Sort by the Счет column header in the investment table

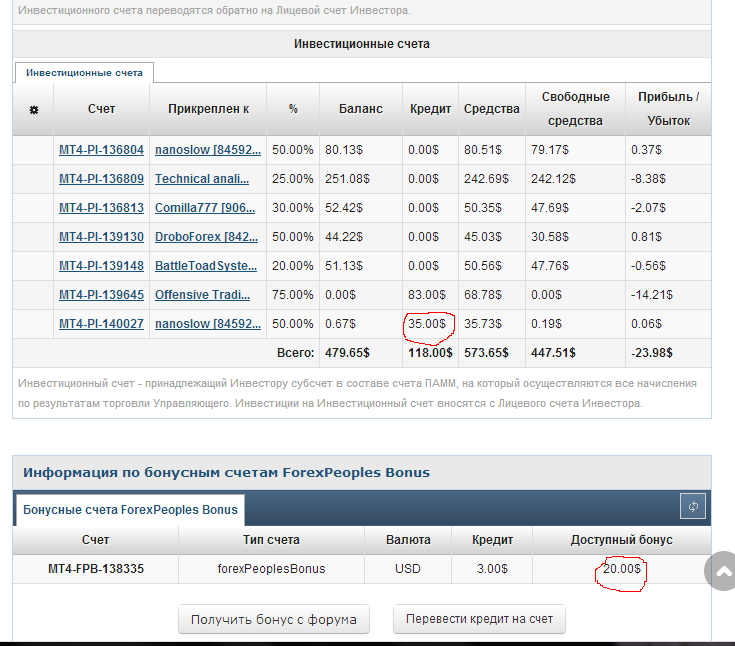[101, 109]
